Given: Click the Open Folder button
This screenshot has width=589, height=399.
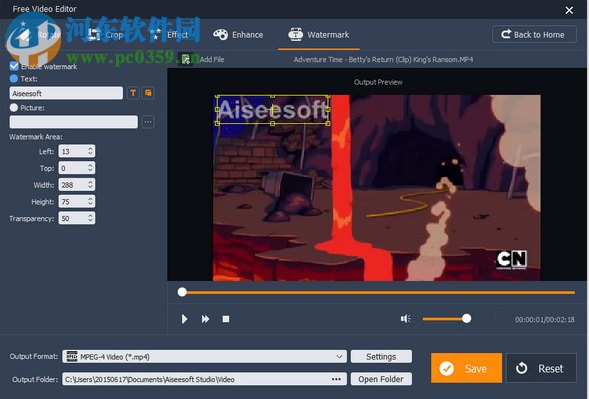Looking at the screenshot, I should [381, 379].
